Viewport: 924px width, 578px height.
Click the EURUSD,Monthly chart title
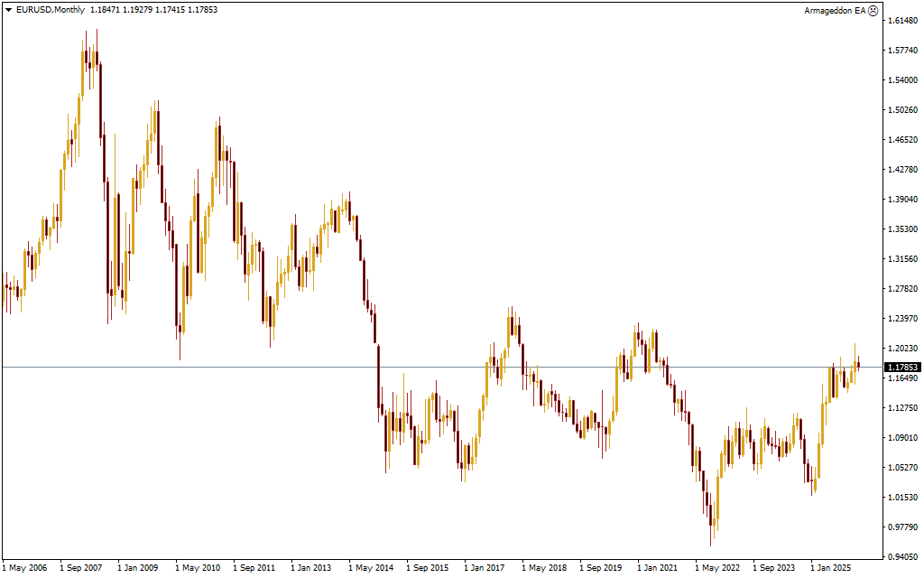51,10
